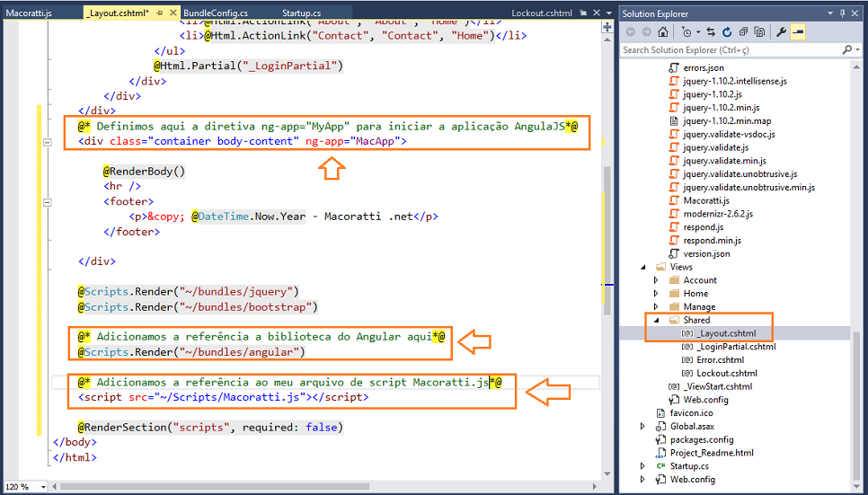Expand the Global.asax node
The image size is (868, 495).
[x=643, y=427]
